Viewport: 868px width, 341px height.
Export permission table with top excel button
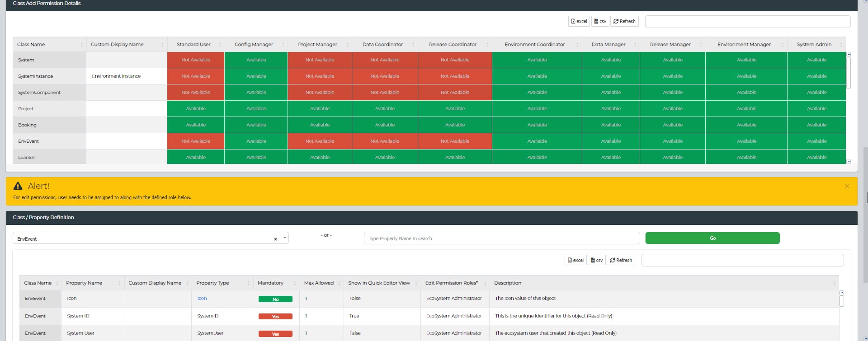[579, 21]
